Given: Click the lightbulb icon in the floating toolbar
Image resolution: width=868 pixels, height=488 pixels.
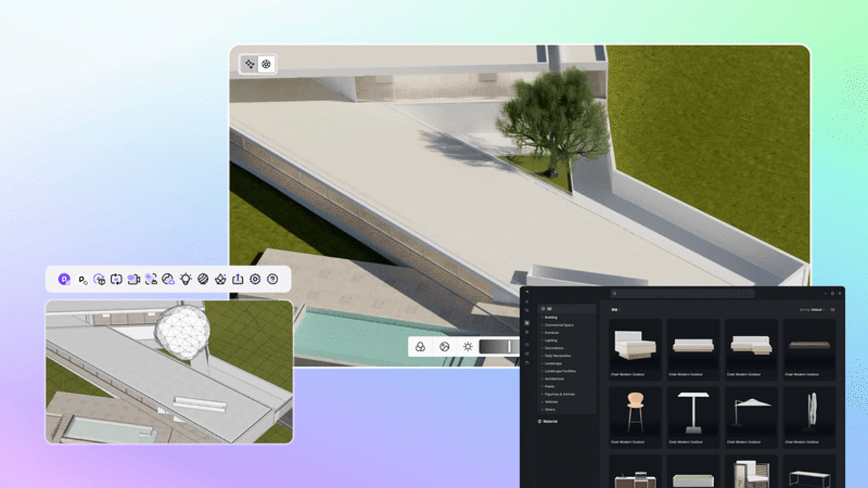Looking at the screenshot, I should point(186,279).
